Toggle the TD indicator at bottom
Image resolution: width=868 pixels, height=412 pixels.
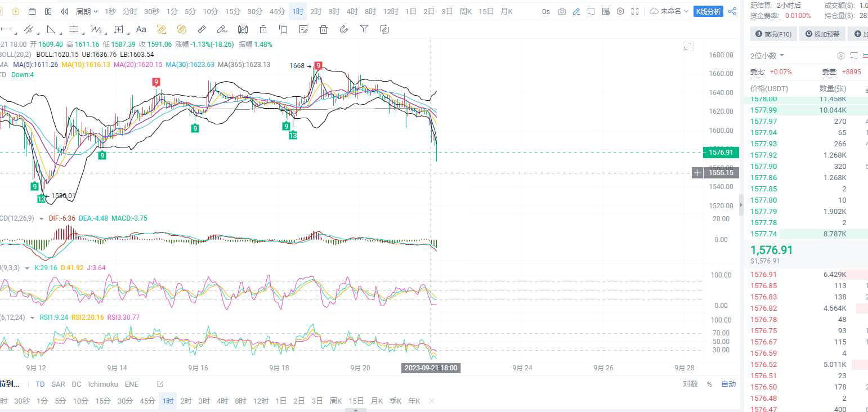pos(40,384)
